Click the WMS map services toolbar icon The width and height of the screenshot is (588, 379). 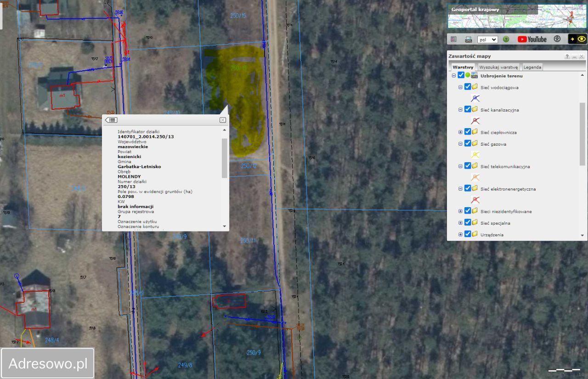469,40
